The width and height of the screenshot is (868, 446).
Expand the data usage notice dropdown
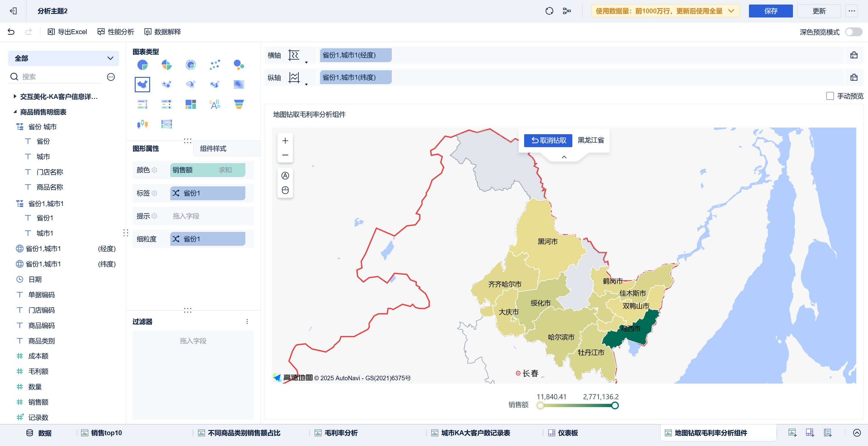click(x=731, y=11)
